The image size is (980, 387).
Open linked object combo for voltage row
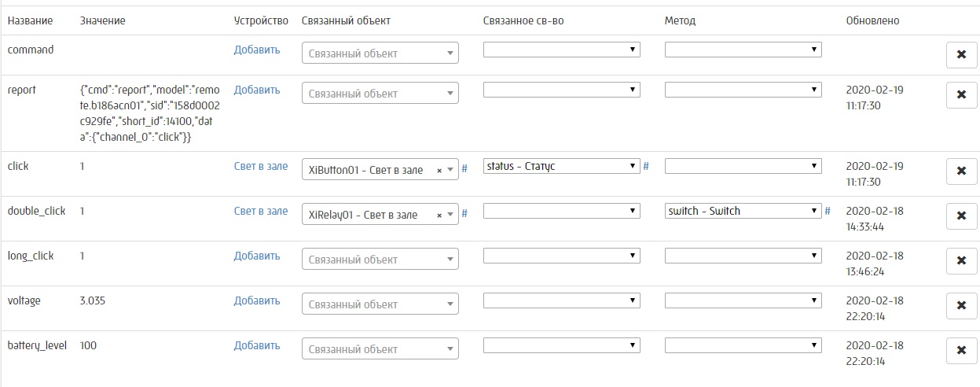pyautogui.click(x=380, y=304)
